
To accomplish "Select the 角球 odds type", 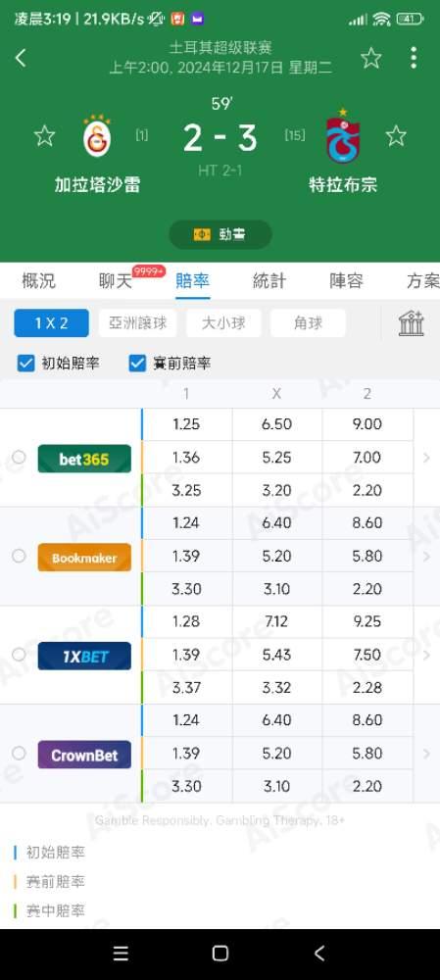I will 308,323.
